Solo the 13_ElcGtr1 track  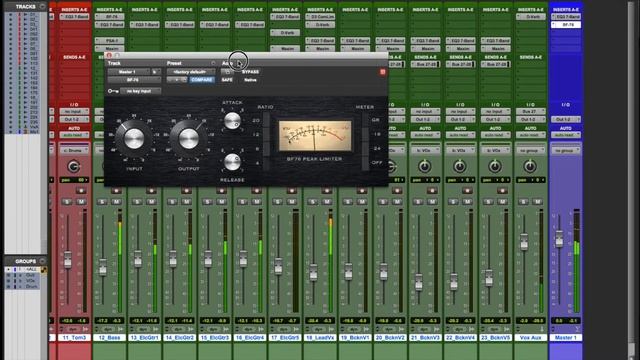point(137,202)
